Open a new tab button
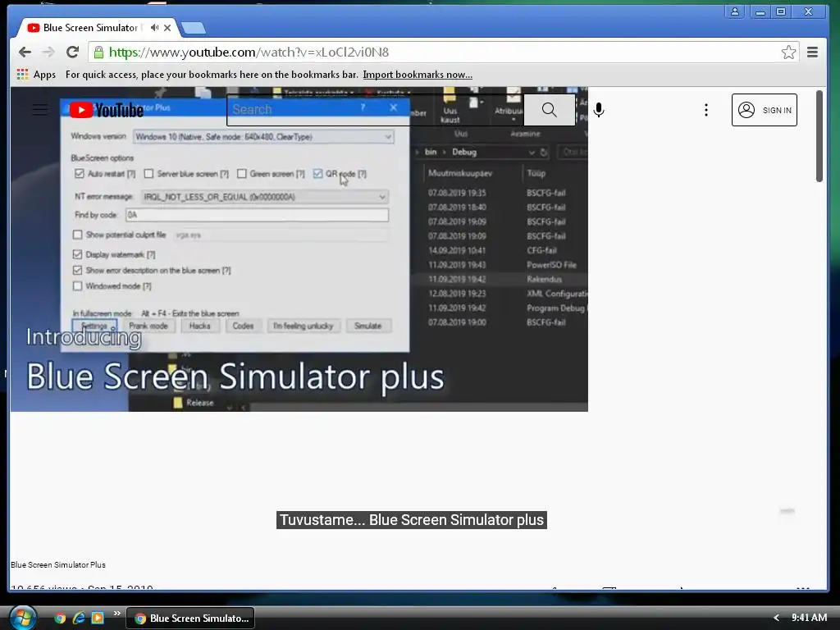840x630 pixels. [x=194, y=28]
